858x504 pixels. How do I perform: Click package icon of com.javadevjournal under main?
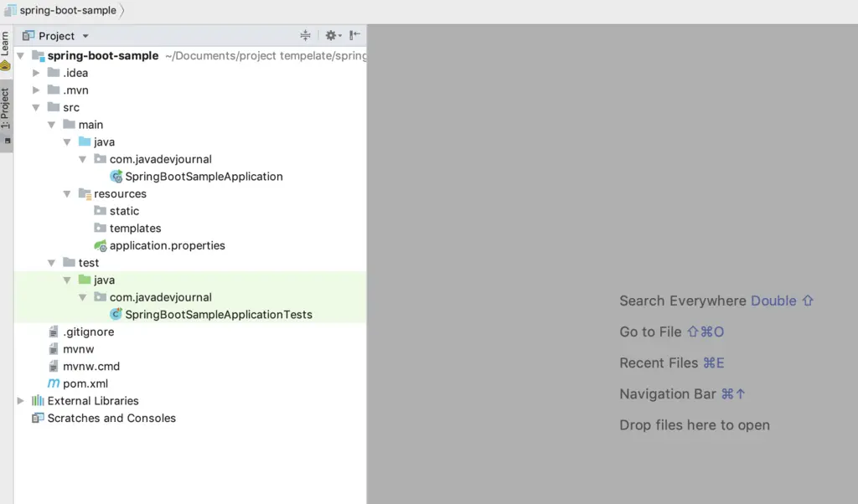pos(101,158)
